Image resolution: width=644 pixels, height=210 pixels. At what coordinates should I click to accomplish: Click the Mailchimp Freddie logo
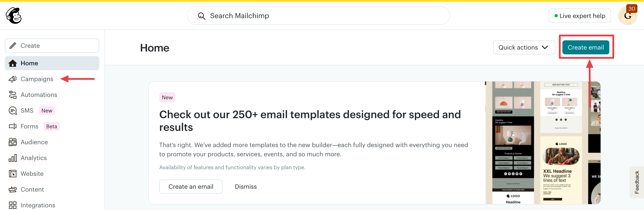14,15
